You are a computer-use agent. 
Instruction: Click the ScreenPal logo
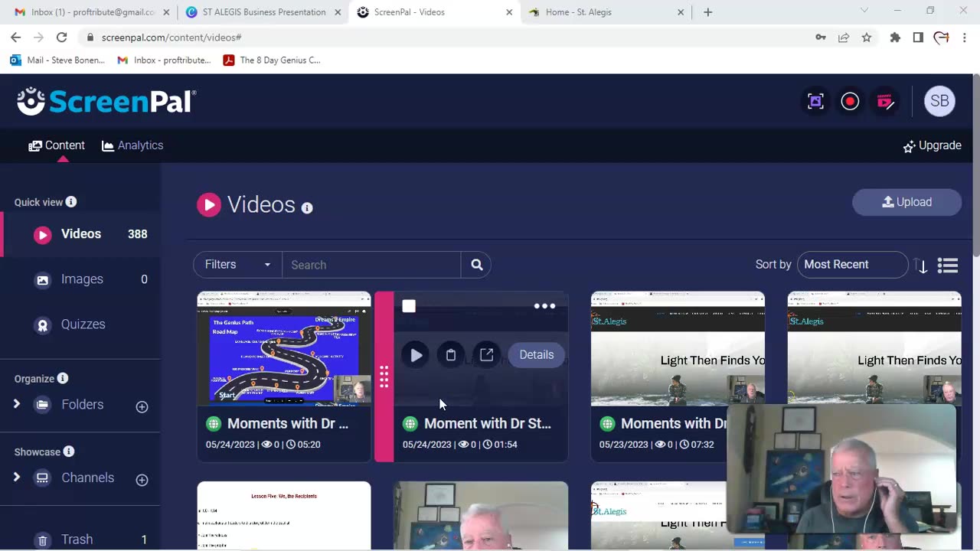pyautogui.click(x=106, y=101)
